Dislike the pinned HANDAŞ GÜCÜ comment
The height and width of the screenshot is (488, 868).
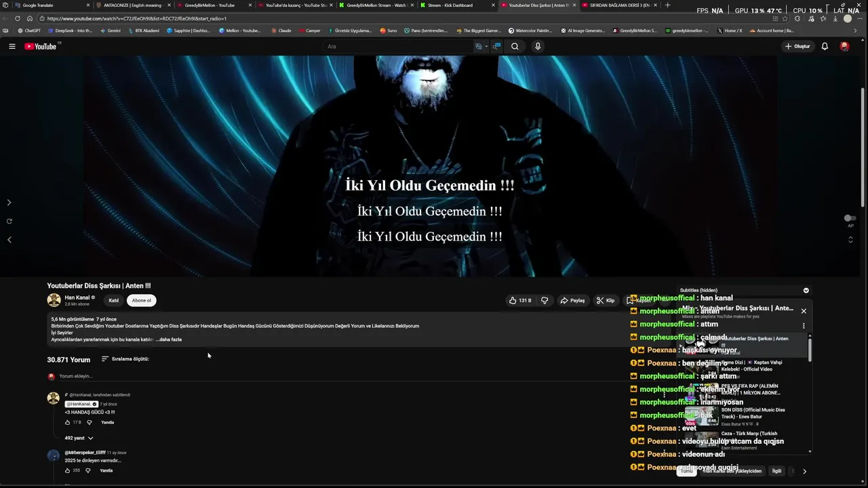coord(89,422)
